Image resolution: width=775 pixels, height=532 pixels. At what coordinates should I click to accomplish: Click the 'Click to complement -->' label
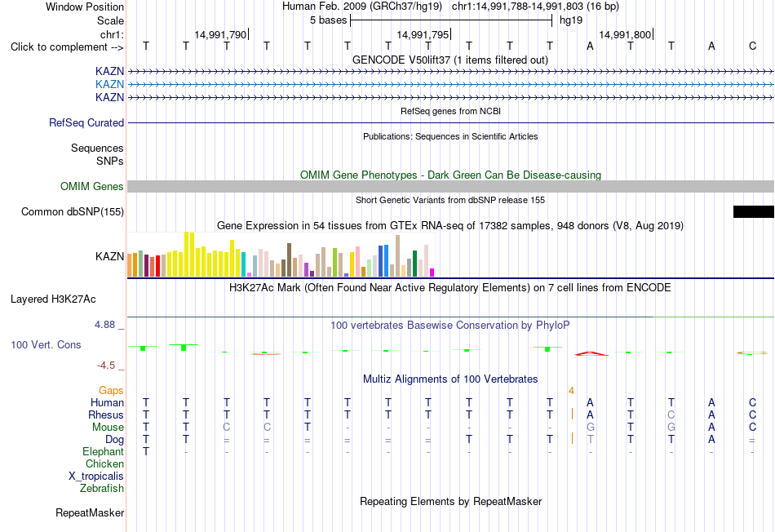tap(67, 47)
